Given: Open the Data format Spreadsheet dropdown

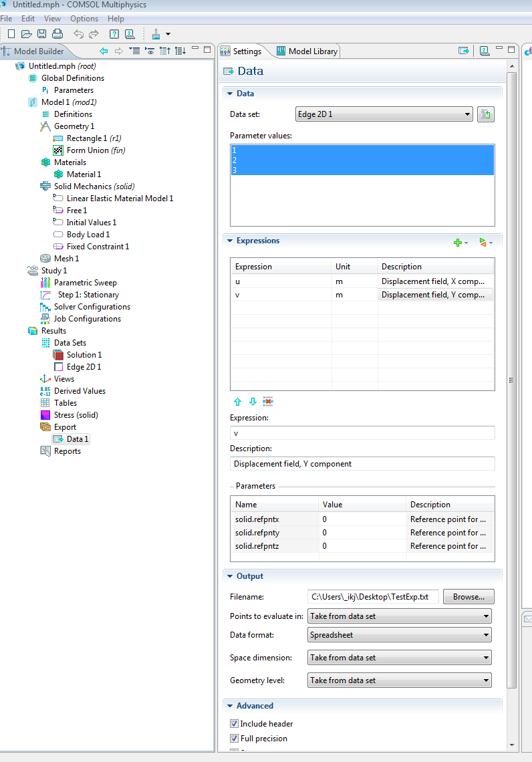Looking at the screenshot, I should (x=399, y=635).
